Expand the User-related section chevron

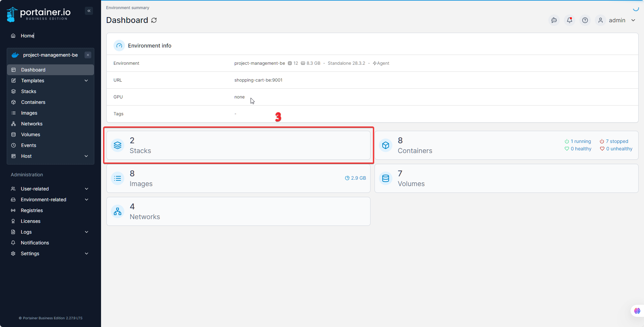(87, 189)
